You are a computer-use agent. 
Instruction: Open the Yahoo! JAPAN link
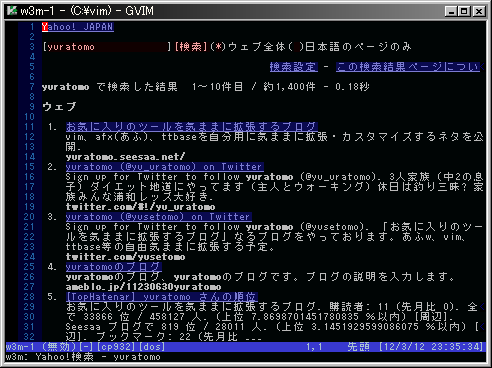point(78,27)
